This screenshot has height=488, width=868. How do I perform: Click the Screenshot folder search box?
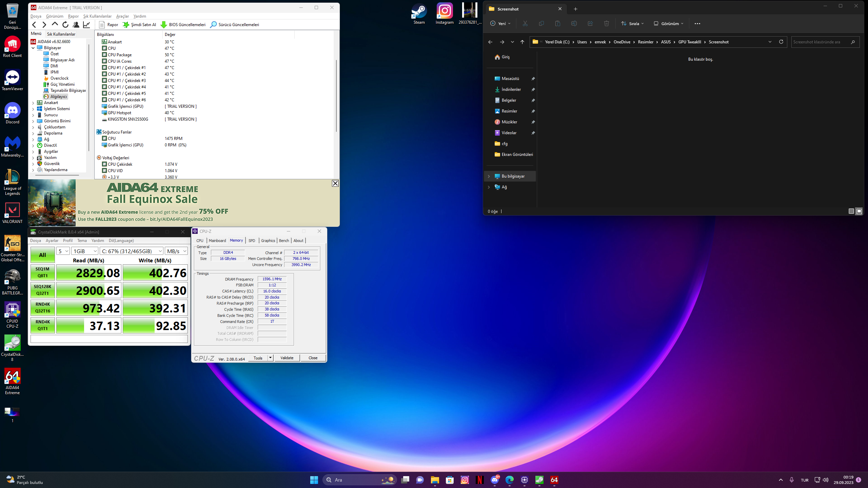pyautogui.click(x=821, y=42)
